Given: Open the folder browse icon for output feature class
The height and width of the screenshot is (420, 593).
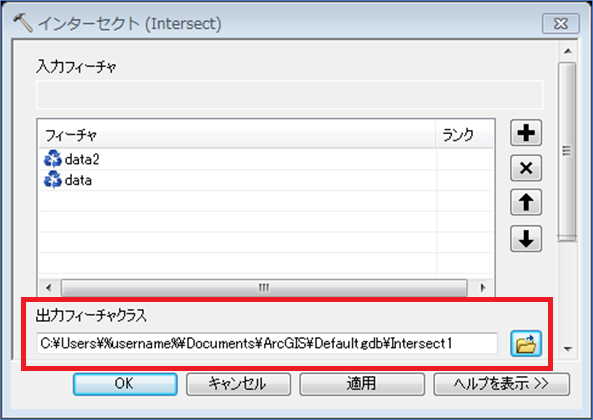Looking at the screenshot, I should [526, 344].
